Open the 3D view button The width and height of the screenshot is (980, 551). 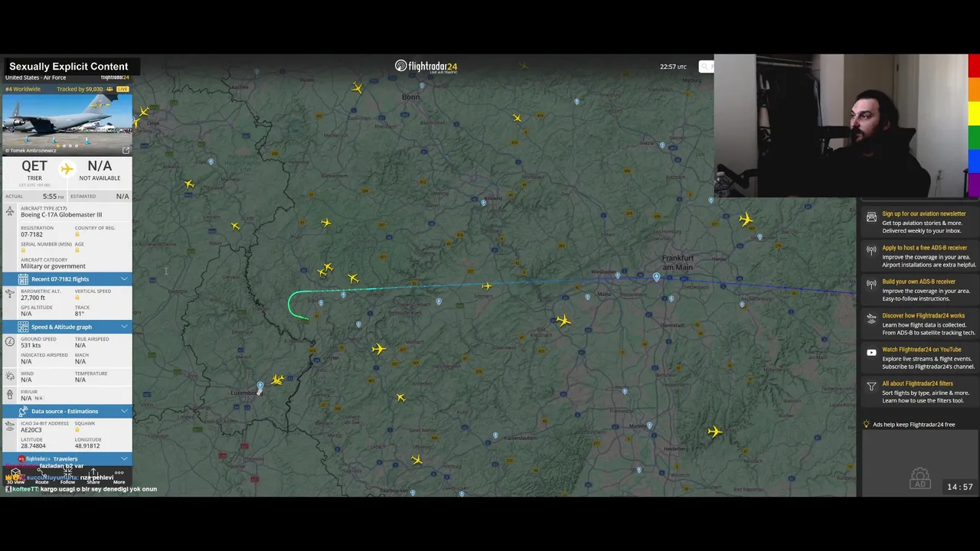pyautogui.click(x=15, y=477)
